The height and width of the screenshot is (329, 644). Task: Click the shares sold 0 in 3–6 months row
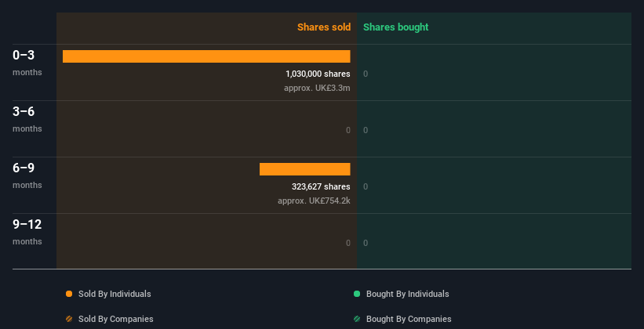(x=348, y=131)
